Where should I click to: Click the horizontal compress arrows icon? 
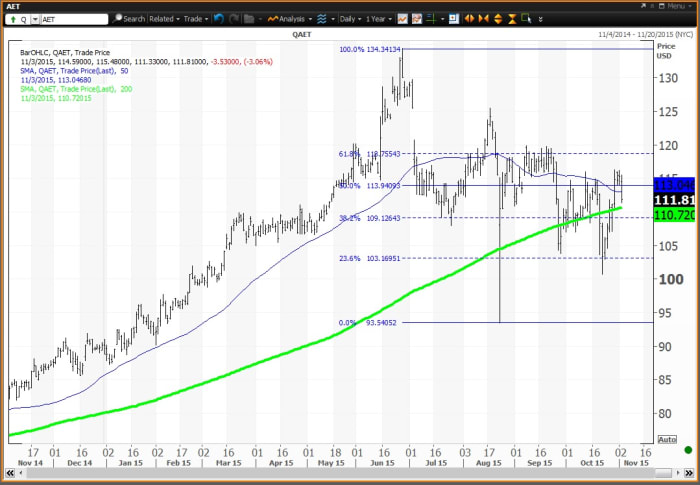tap(480, 18)
